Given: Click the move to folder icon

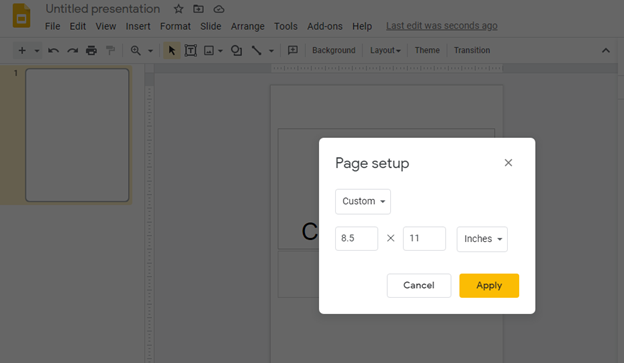Looking at the screenshot, I should (x=198, y=9).
